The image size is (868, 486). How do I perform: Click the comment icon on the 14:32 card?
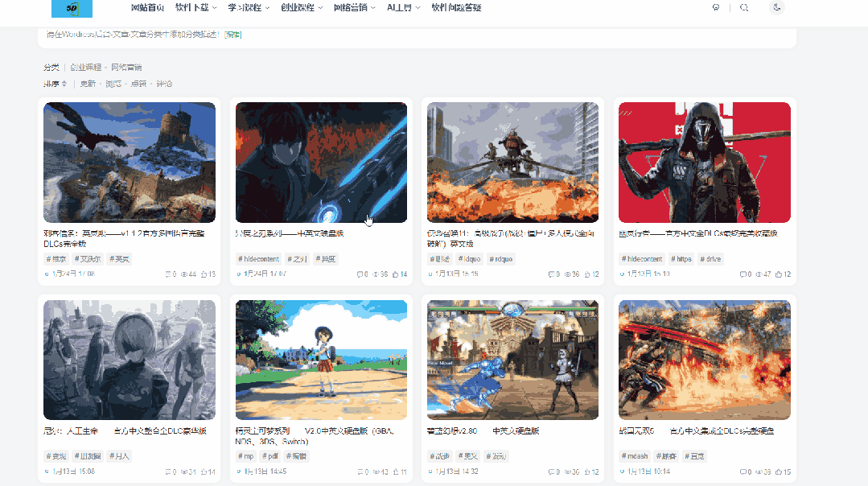[x=551, y=472]
